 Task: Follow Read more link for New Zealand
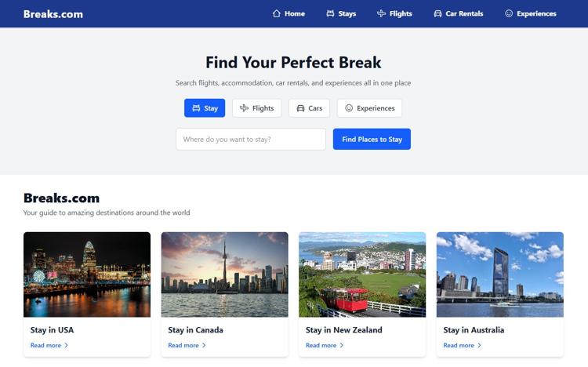pos(321,345)
